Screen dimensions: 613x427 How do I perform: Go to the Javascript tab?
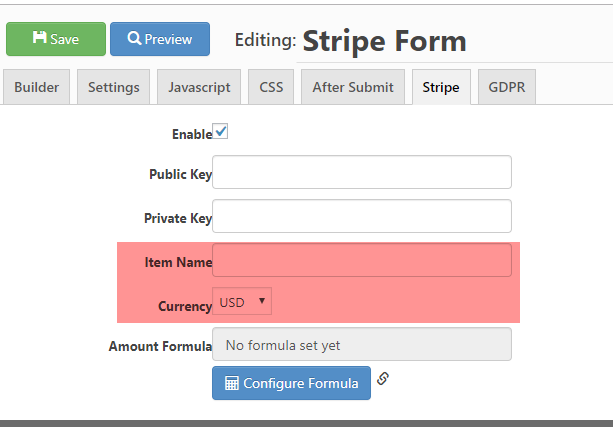(199, 87)
